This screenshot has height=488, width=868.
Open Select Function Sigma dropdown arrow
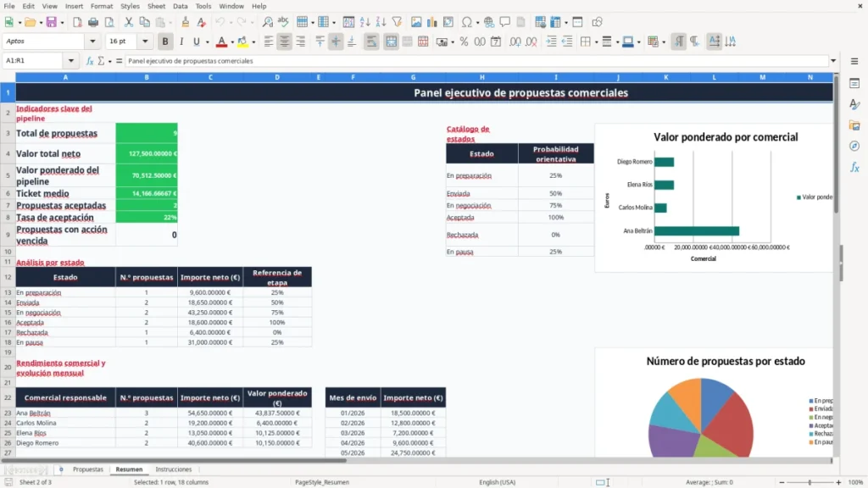pos(109,61)
